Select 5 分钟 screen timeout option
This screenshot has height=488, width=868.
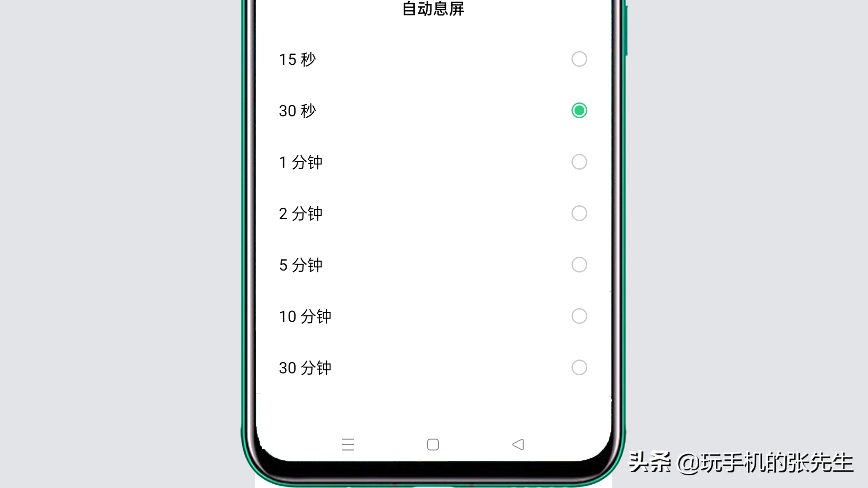pyautogui.click(x=579, y=265)
